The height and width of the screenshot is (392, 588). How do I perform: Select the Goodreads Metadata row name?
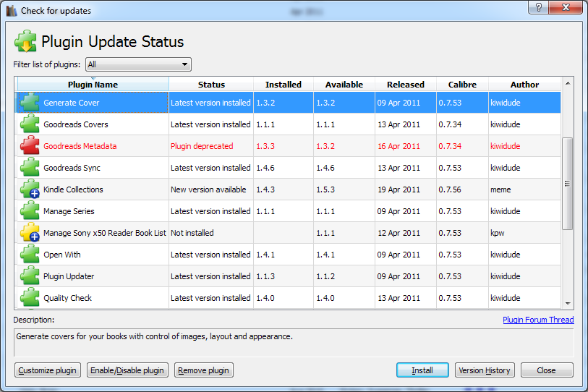tap(80, 146)
